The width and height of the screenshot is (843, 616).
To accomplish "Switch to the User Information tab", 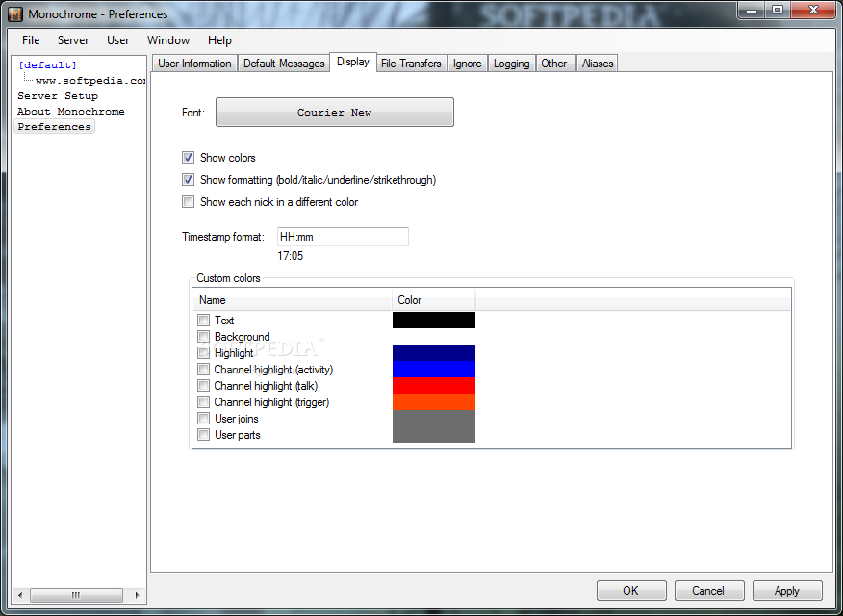I will [x=194, y=64].
